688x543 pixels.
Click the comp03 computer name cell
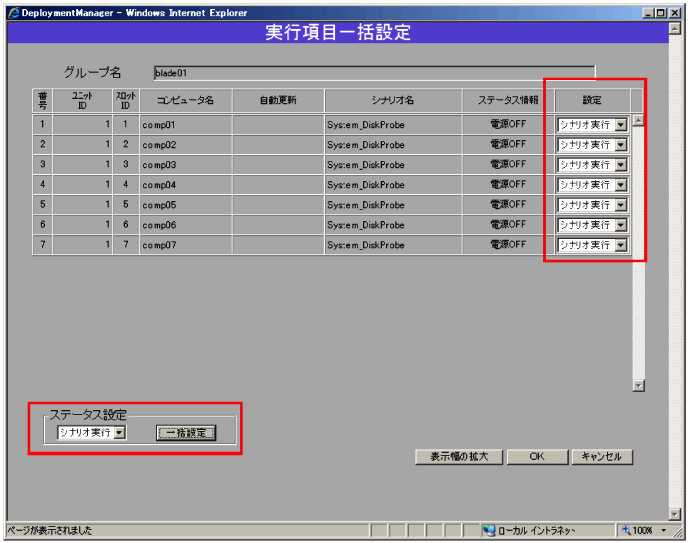pos(186,165)
